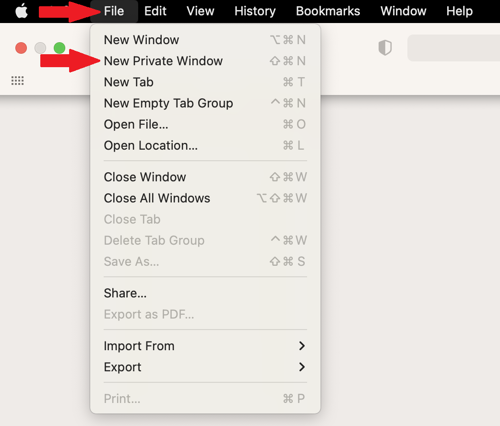Click the green fullscreen window button
This screenshot has width=500, height=426.
point(60,48)
